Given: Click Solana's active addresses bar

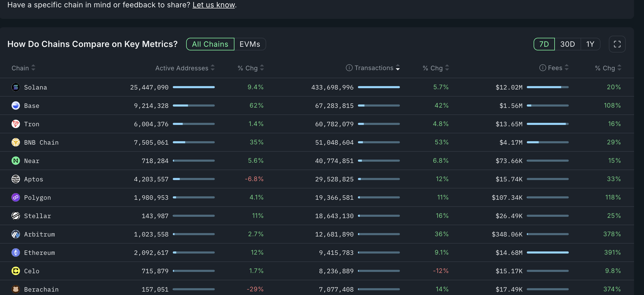Looking at the screenshot, I should tap(194, 87).
